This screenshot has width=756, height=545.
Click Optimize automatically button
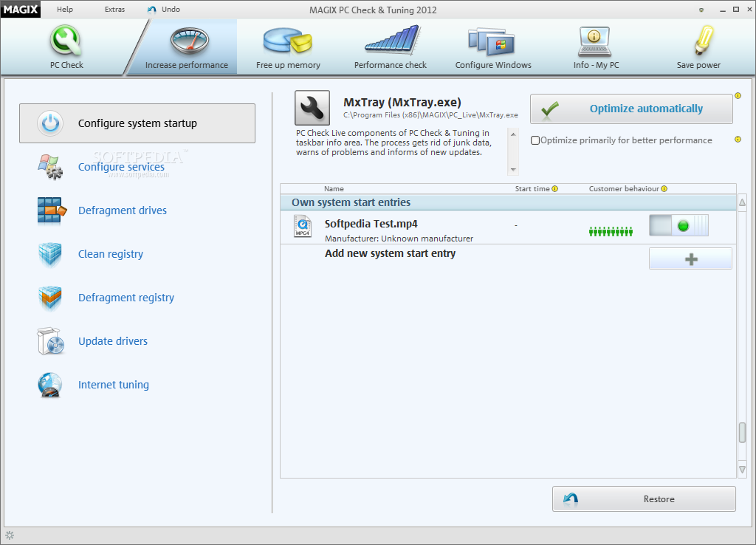coord(631,109)
